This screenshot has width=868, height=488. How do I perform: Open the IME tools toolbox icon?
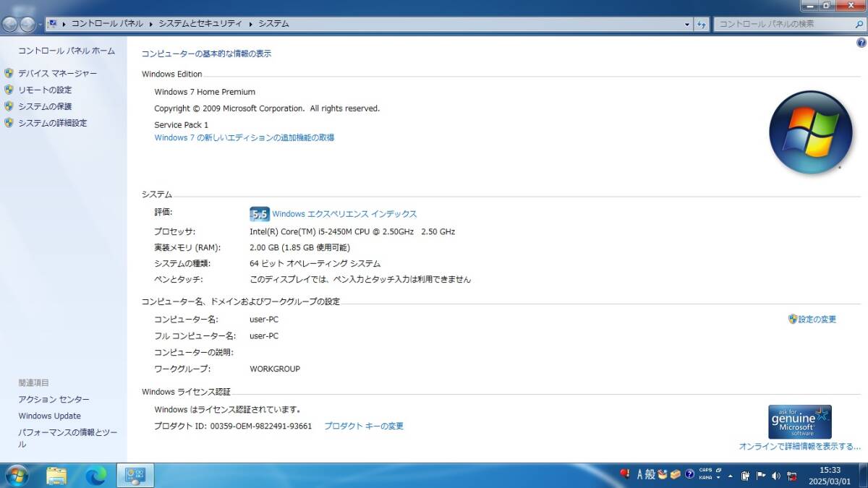tap(675, 474)
